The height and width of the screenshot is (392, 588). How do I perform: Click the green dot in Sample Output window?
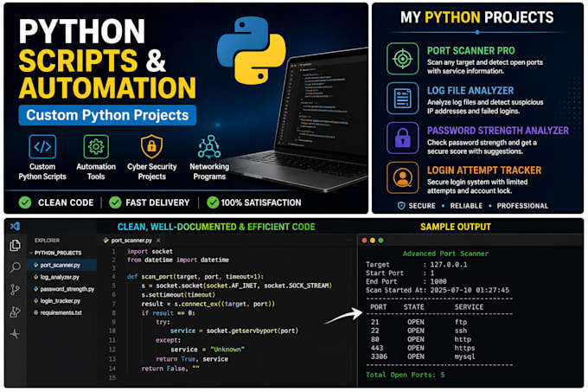(x=380, y=241)
